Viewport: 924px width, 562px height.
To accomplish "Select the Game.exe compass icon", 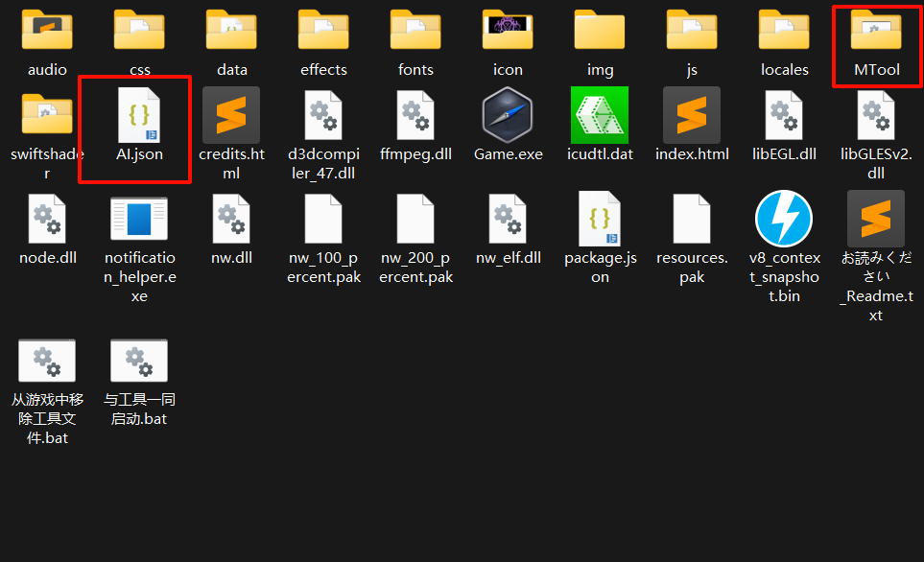I will [507, 115].
